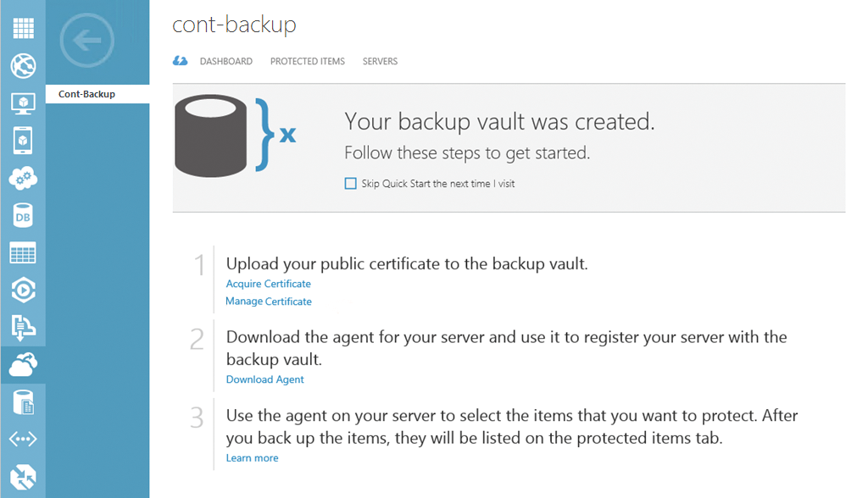Open Cloud Services gears icon
Image resolution: width=868 pixels, height=498 pixels.
click(x=23, y=178)
